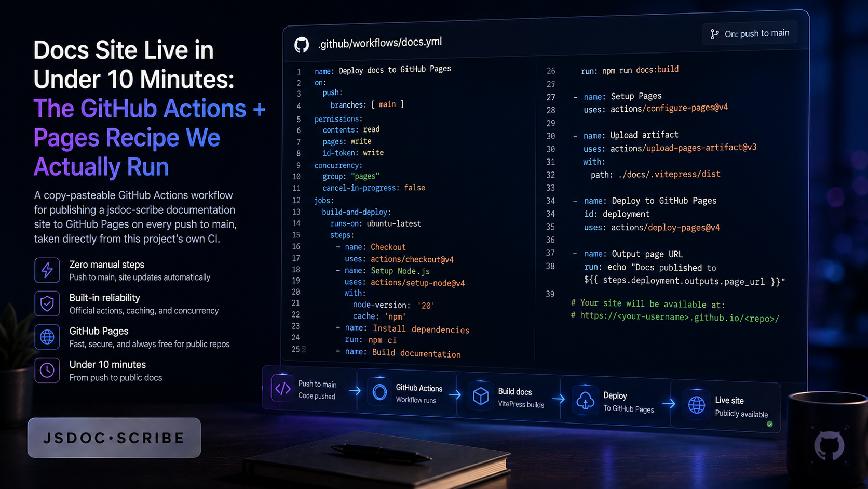Click the 'uses: actions/checkout@v4' line
Screen dimensions: 868x489
pyautogui.click(x=399, y=259)
